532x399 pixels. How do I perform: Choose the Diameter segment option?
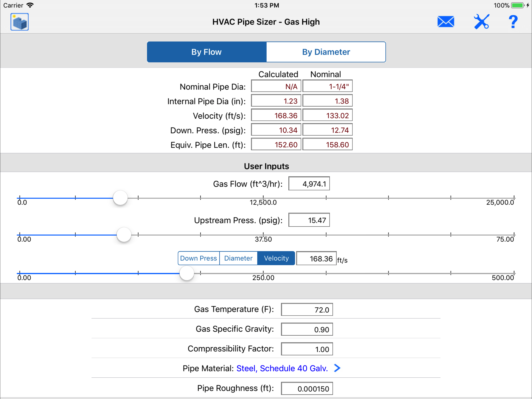(238, 258)
